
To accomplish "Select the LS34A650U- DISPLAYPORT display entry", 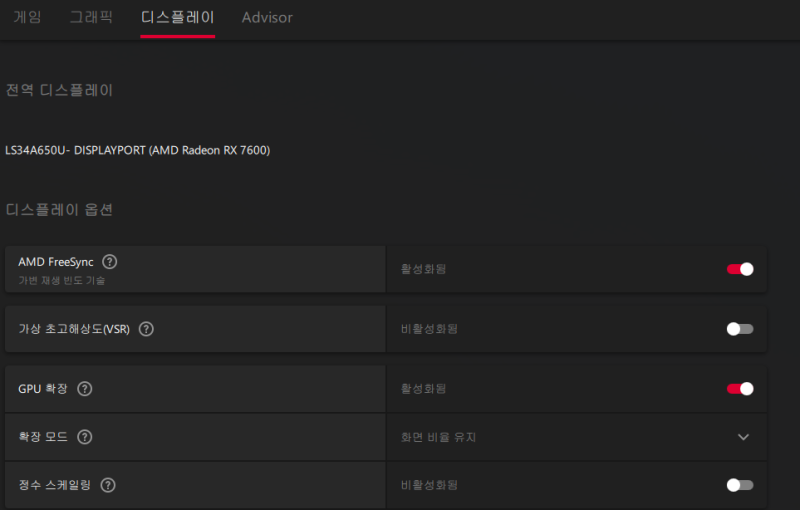I will click(x=138, y=150).
